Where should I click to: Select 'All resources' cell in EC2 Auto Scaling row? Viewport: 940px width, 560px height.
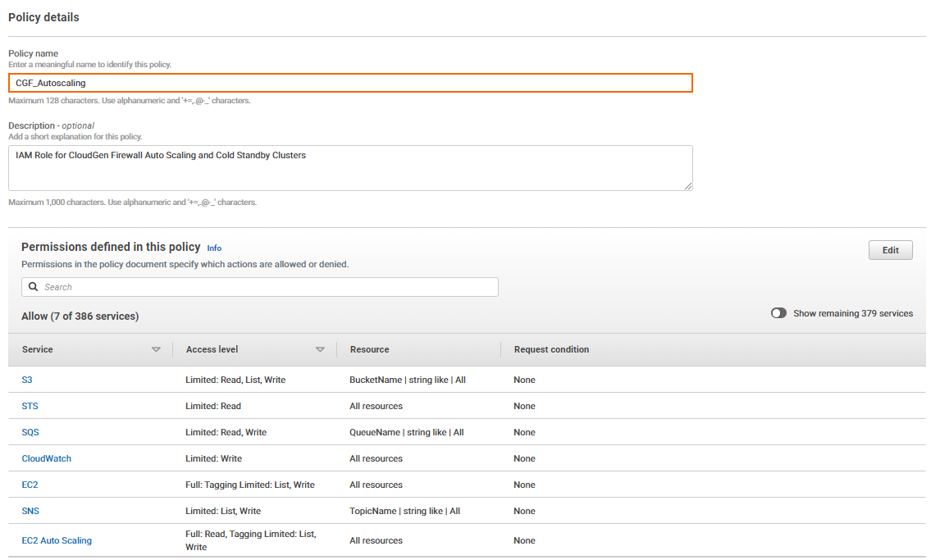376,541
